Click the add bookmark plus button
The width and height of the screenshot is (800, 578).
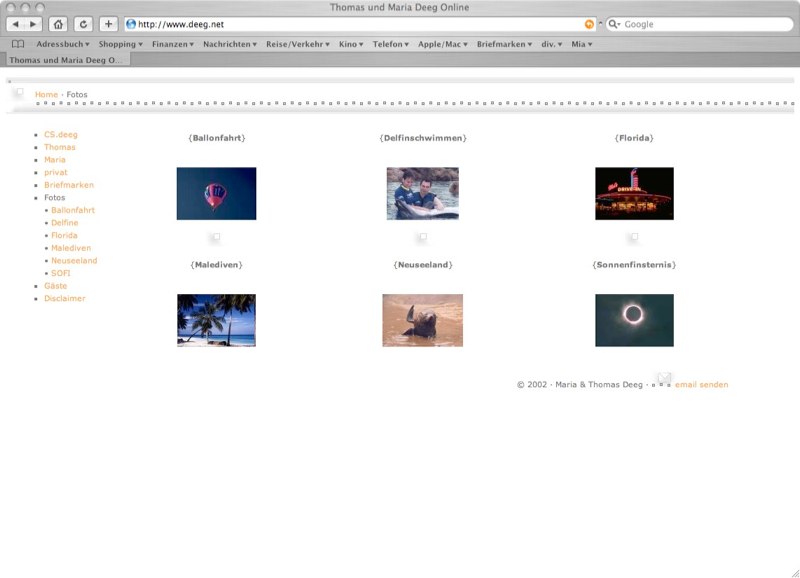108,24
